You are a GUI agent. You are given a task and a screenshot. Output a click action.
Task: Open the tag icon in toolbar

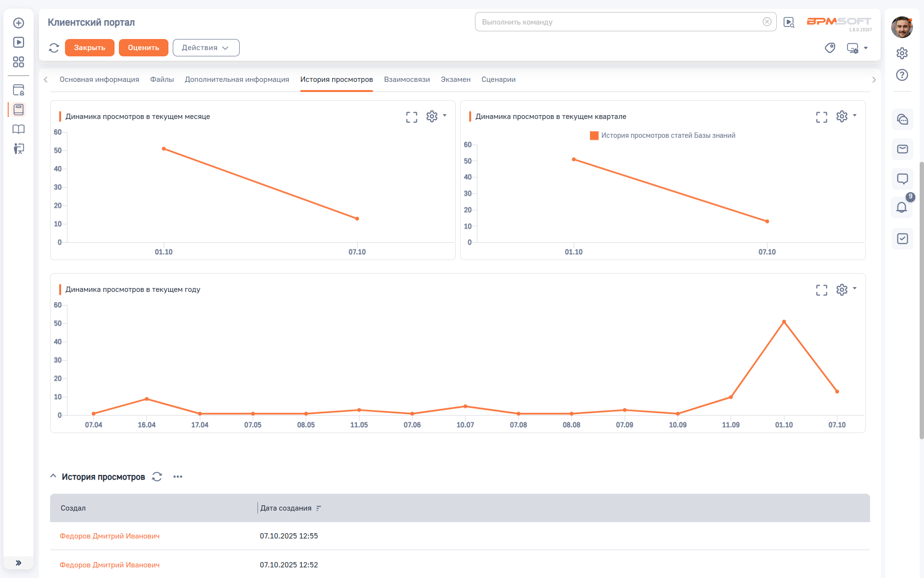coord(830,48)
